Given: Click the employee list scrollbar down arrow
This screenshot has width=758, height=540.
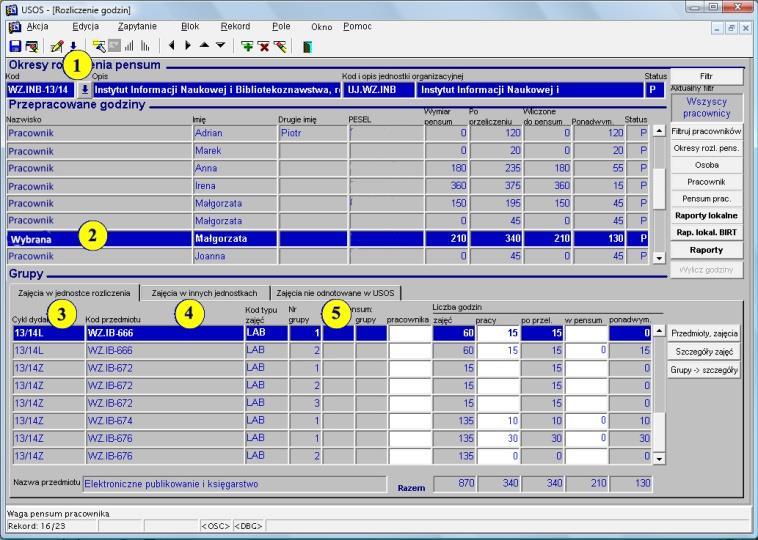Looking at the screenshot, I should (x=659, y=258).
